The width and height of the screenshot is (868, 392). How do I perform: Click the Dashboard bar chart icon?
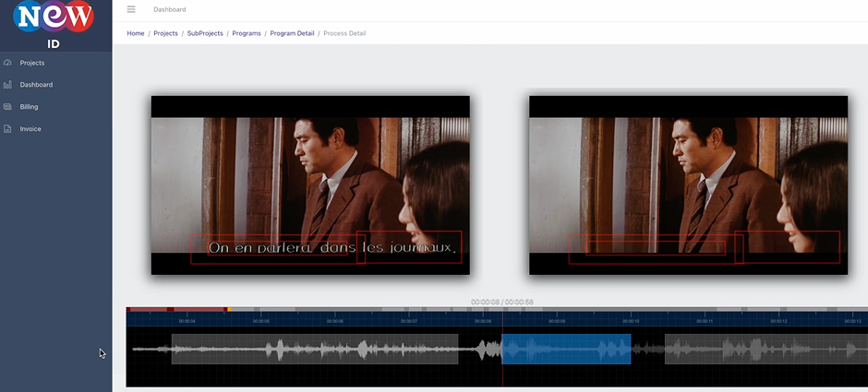point(7,85)
